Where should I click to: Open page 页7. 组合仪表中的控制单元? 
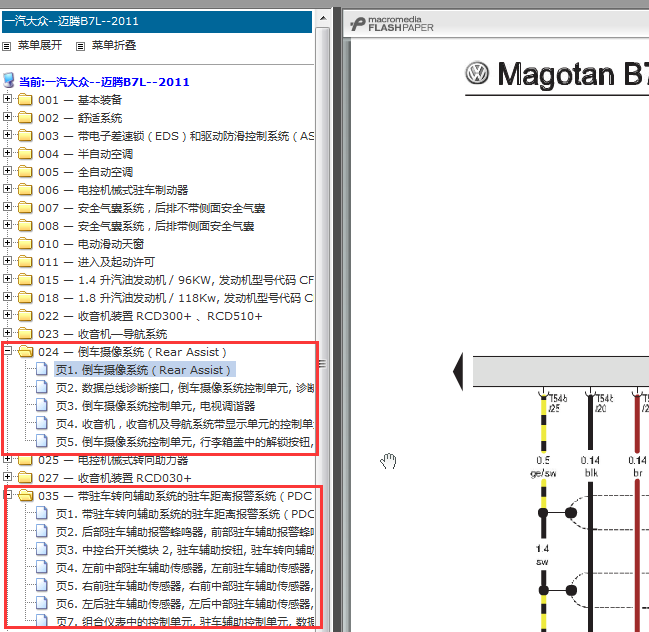pyautogui.click(x=185, y=621)
